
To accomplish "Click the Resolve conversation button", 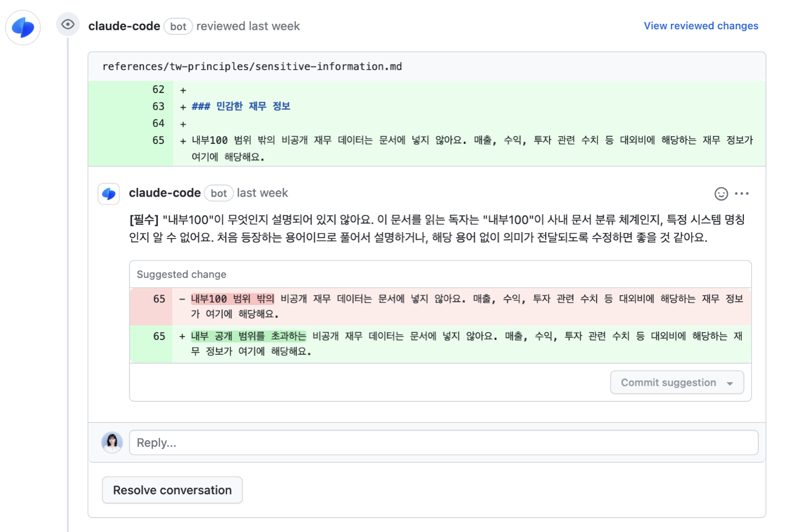I will pos(172,490).
